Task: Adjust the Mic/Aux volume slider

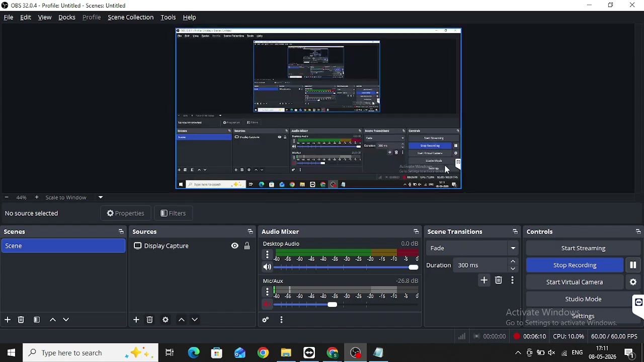Action: (x=347, y=305)
